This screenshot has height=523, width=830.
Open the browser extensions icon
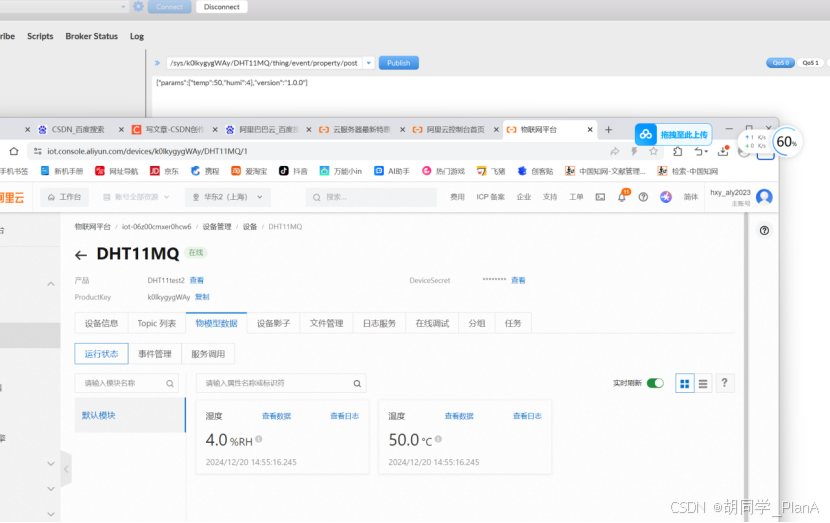click(678, 151)
